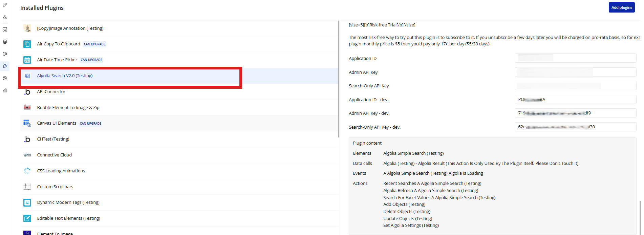Open the Settings tab gear icon

click(x=5, y=78)
